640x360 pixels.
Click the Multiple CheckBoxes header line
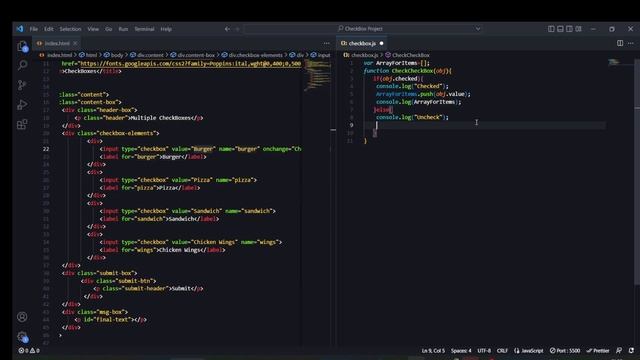139,118
